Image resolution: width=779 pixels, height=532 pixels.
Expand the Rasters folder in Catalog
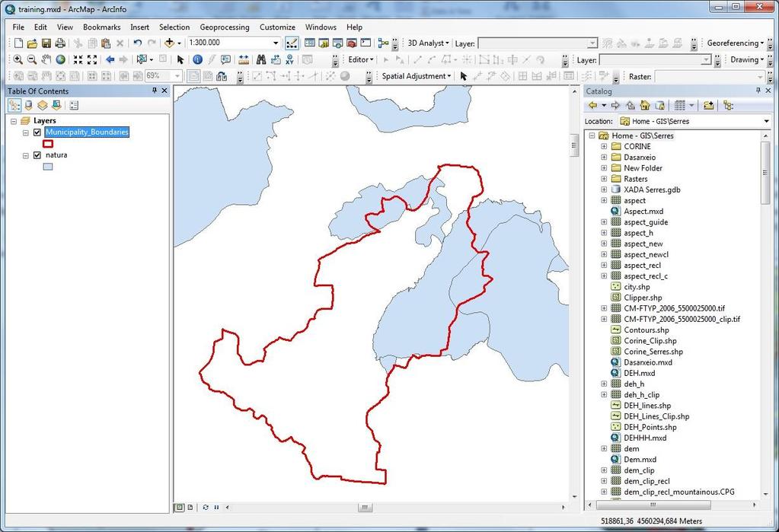(604, 179)
